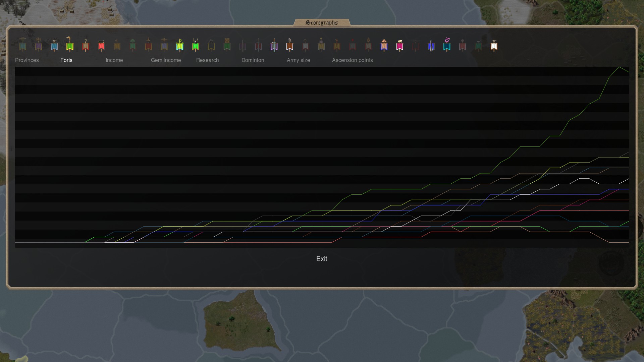Toggle the dim slate-blue banner with cross topper
The height and width of the screenshot is (362, 644).
pyautogui.click(x=164, y=44)
